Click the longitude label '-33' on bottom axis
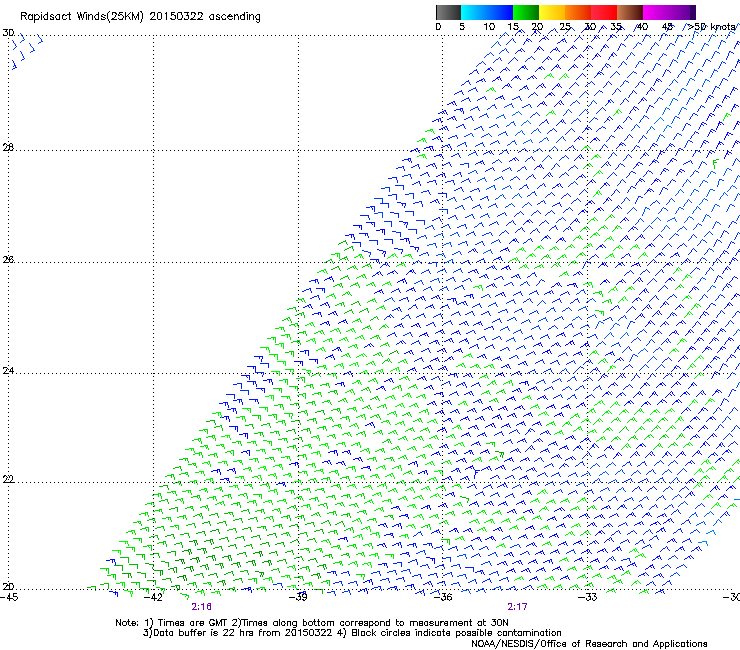The image size is (740, 650). click(588, 597)
